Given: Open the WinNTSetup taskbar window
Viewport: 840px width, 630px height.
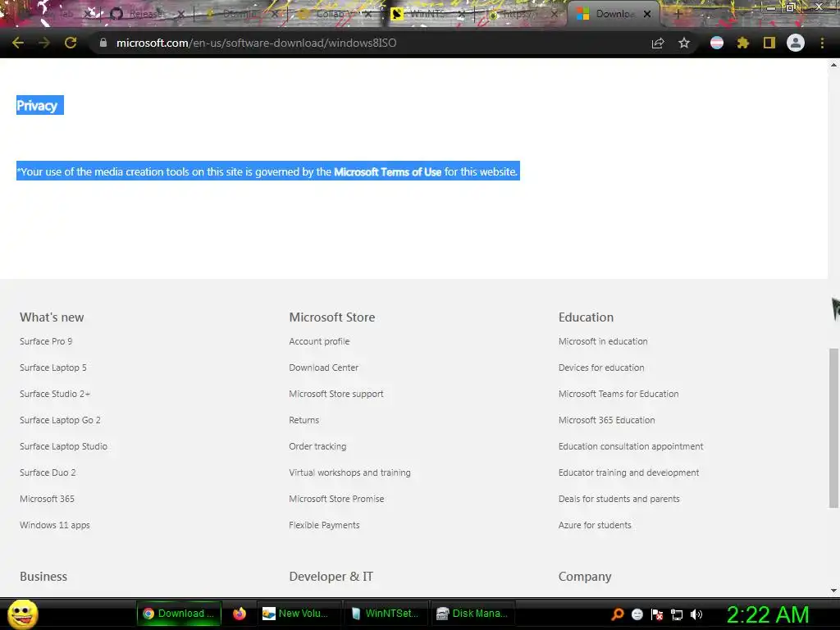Looking at the screenshot, I should click(385, 614).
